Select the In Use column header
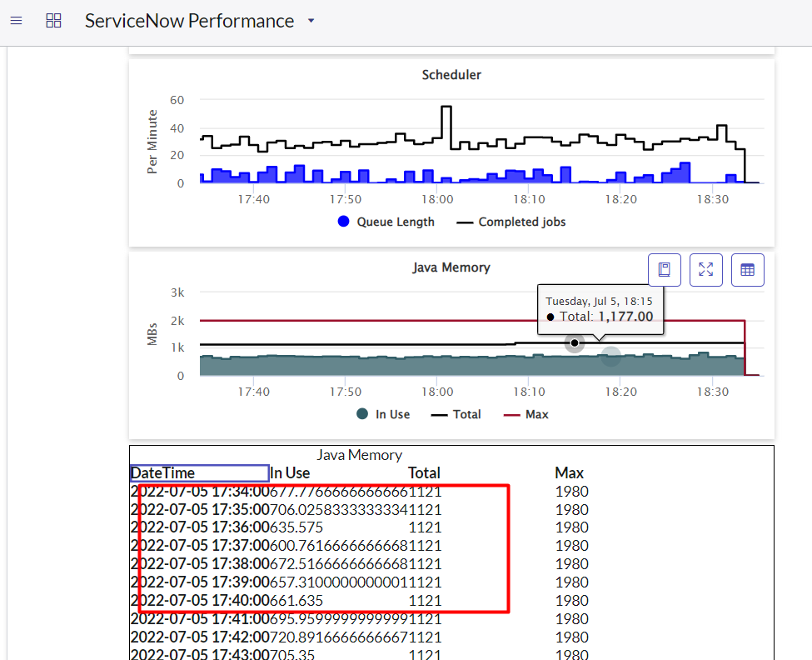 (290, 473)
